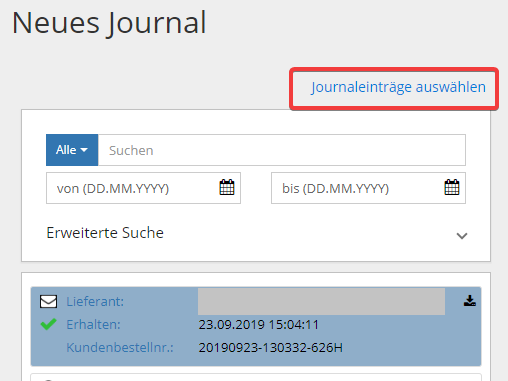Click the Lieferant label in the entry
The height and width of the screenshot is (381, 508).
(x=95, y=302)
